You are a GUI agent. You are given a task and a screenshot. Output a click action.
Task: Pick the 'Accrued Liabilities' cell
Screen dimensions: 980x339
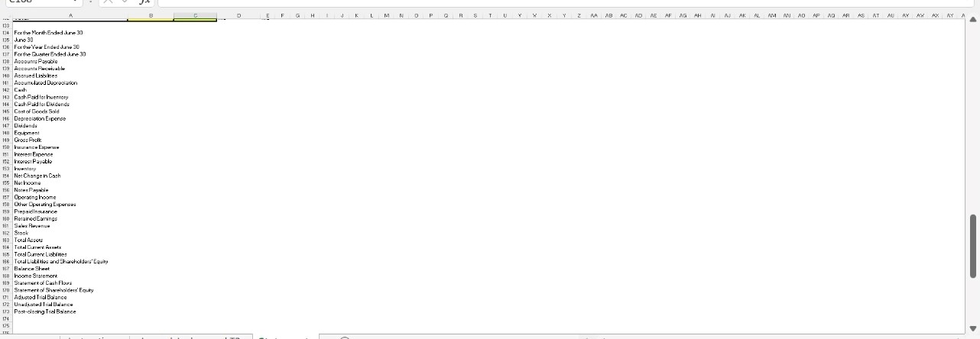[70, 76]
